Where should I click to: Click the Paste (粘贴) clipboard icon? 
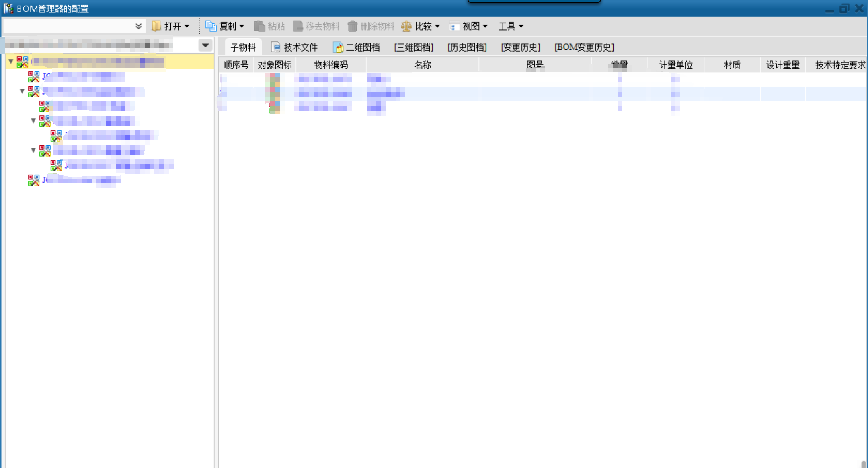tap(259, 26)
